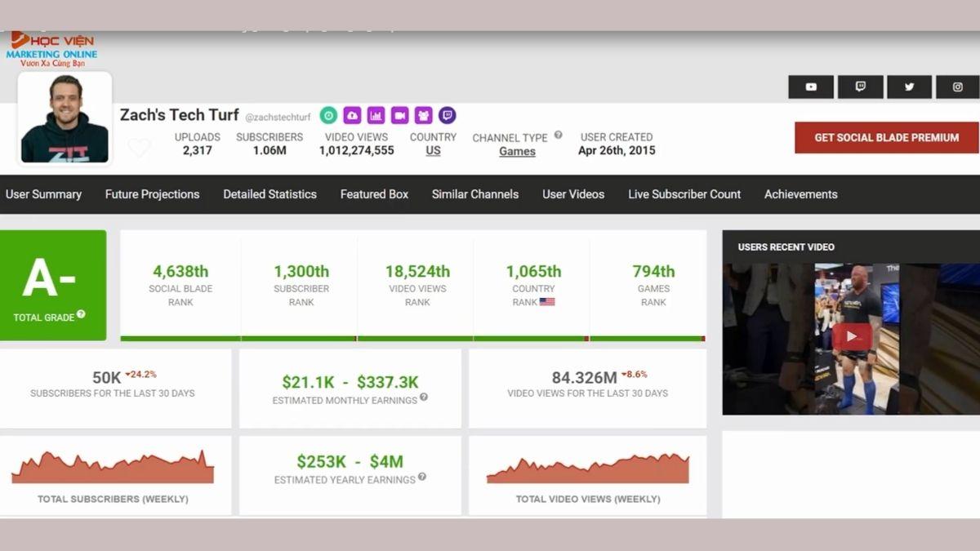Open the Live Subscriber Count tab

(684, 194)
